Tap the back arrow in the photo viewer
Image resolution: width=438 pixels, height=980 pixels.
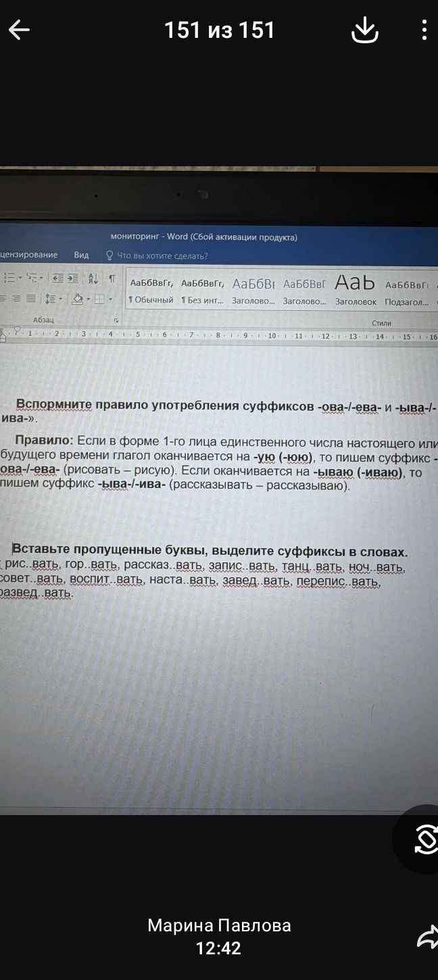click(x=19, y=30)
